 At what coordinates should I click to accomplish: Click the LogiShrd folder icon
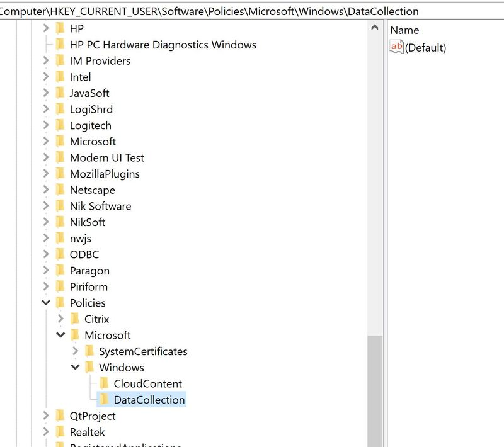click(60, 109)
